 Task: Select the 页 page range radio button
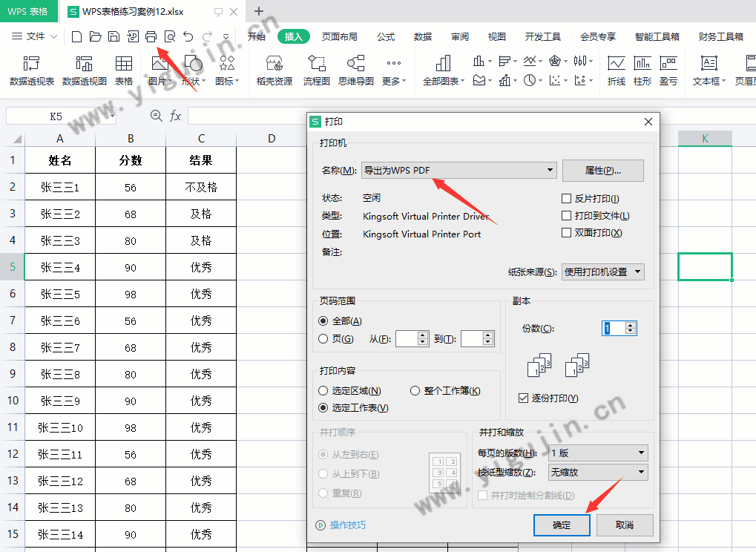coord(323,339)
